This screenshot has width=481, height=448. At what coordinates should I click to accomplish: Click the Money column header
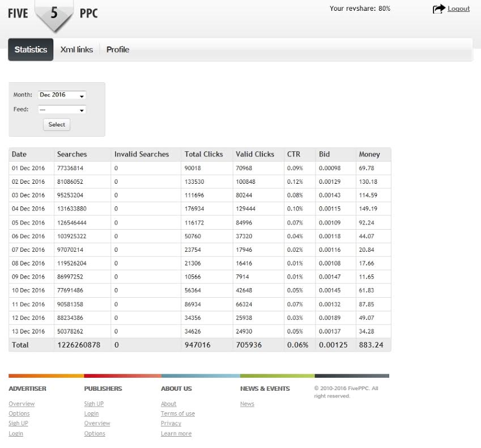pyautogui.click(x=369, y=154)
